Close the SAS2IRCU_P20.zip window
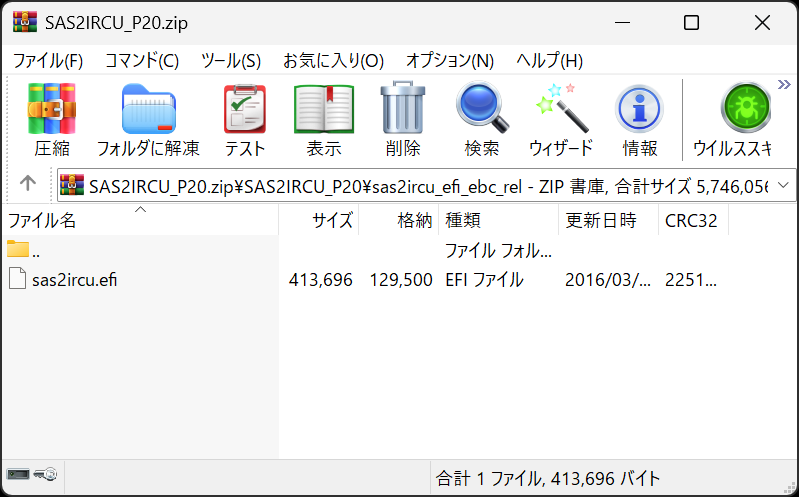Screen dimensions: 799x497 point(762,22)
